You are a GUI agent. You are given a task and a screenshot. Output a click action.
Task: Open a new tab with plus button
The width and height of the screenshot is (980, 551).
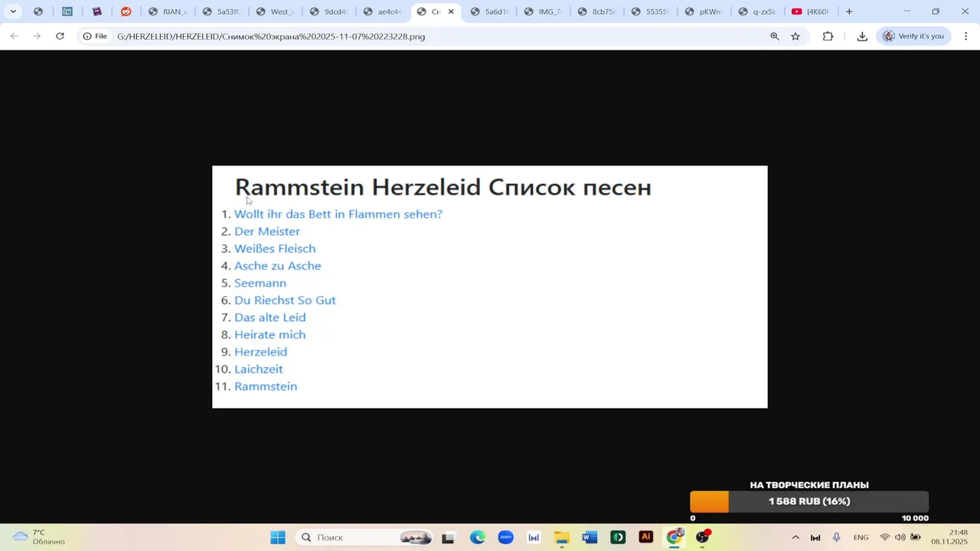coord(849,11)
